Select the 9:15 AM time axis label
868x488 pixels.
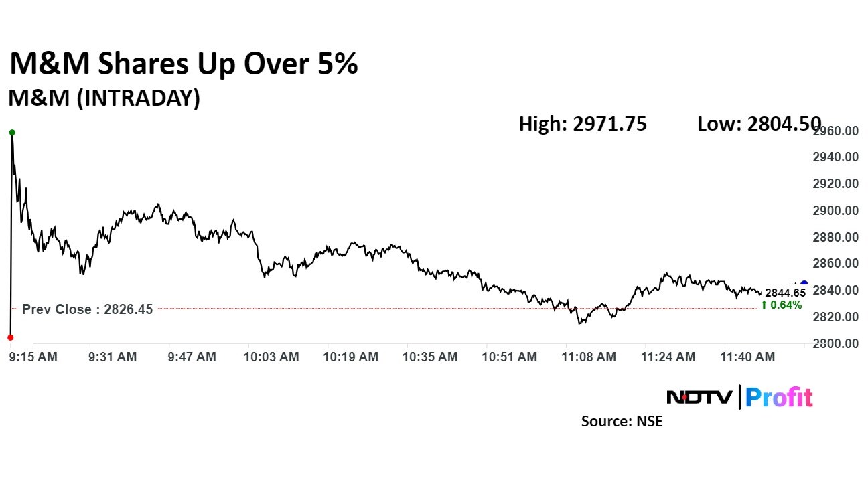pyautogui.click(x=33, y=357)
